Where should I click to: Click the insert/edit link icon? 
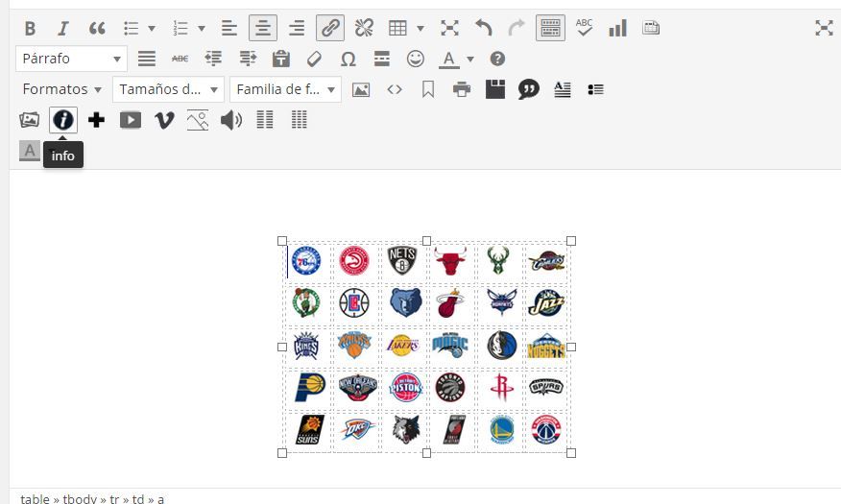pyautogui.click(x=330, y=28)
